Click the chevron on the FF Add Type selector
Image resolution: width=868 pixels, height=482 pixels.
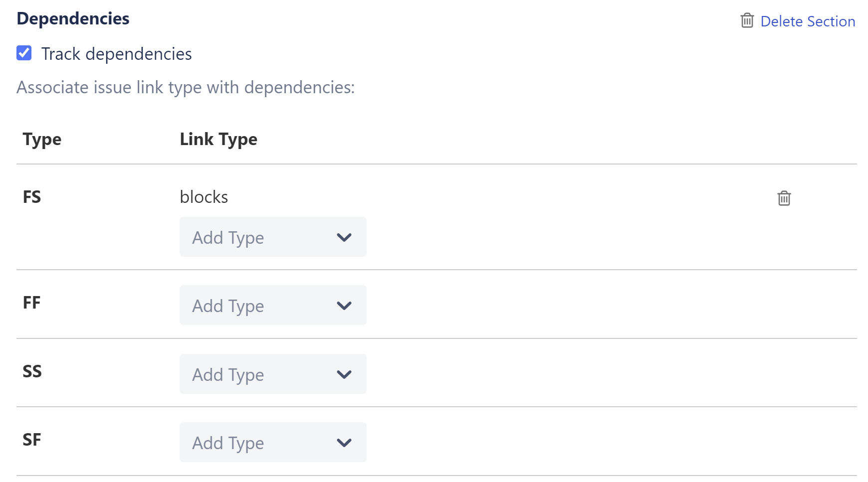[344, 305]
